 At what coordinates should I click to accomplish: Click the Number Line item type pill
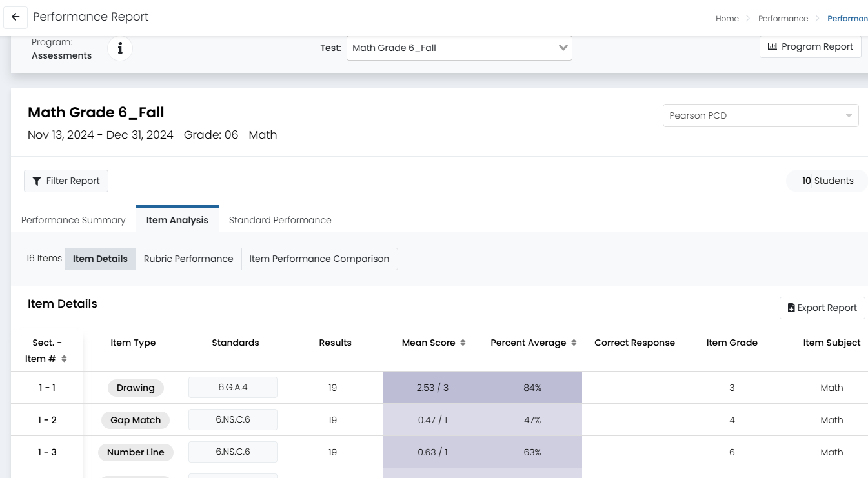point(136,452)
